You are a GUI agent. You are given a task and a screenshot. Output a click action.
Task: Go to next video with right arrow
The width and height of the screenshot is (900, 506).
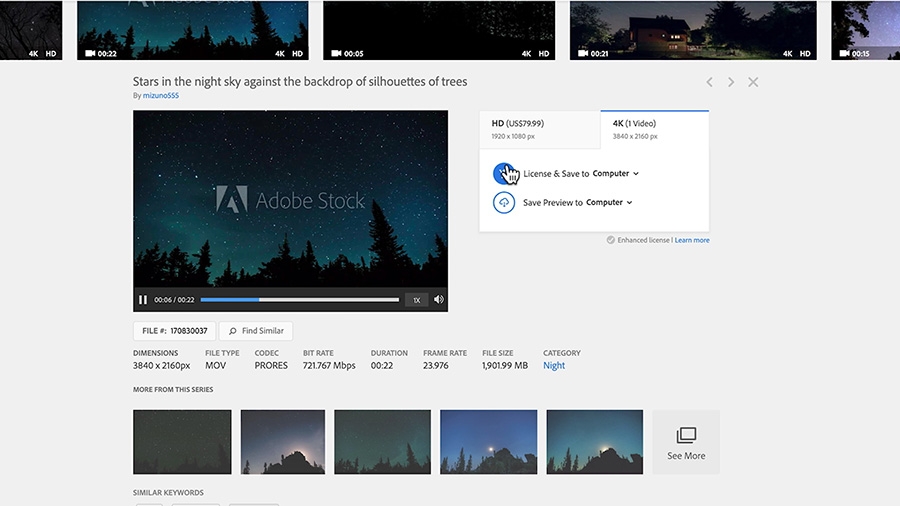(x=731, y=82)
